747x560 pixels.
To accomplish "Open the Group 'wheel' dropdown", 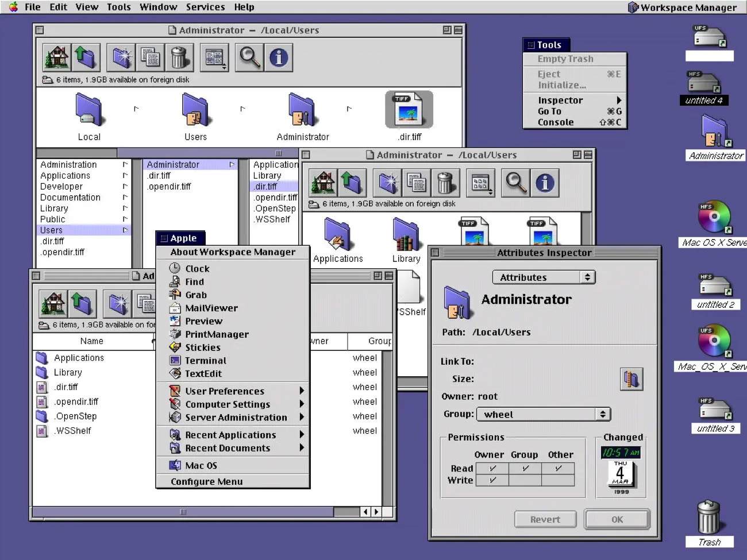I will pos(544,414).
